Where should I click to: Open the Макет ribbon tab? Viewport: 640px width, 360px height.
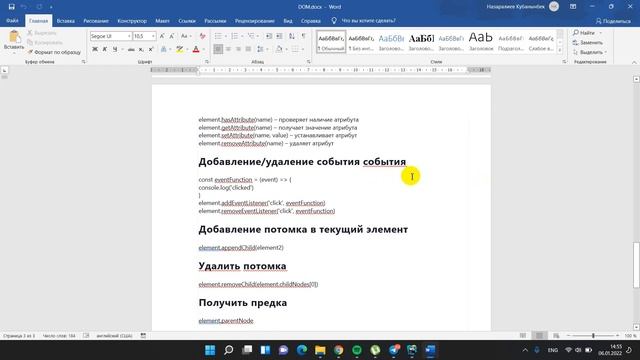coord(162,20)
